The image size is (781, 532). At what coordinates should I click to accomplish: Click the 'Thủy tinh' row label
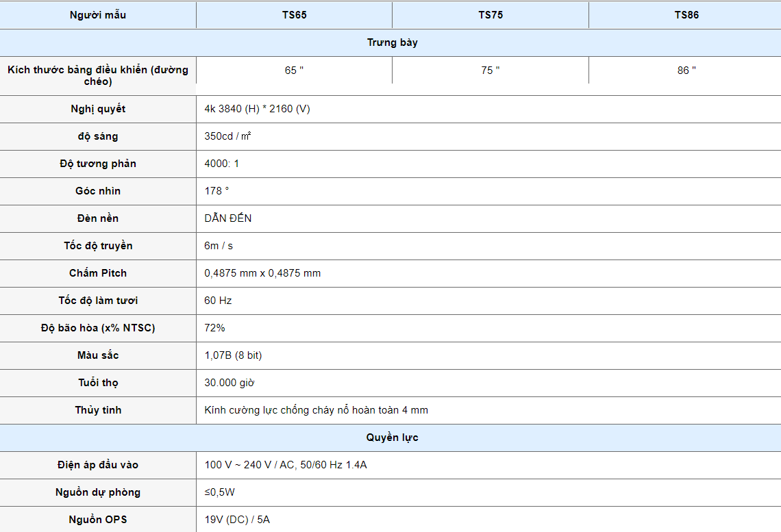pos(98,410)
